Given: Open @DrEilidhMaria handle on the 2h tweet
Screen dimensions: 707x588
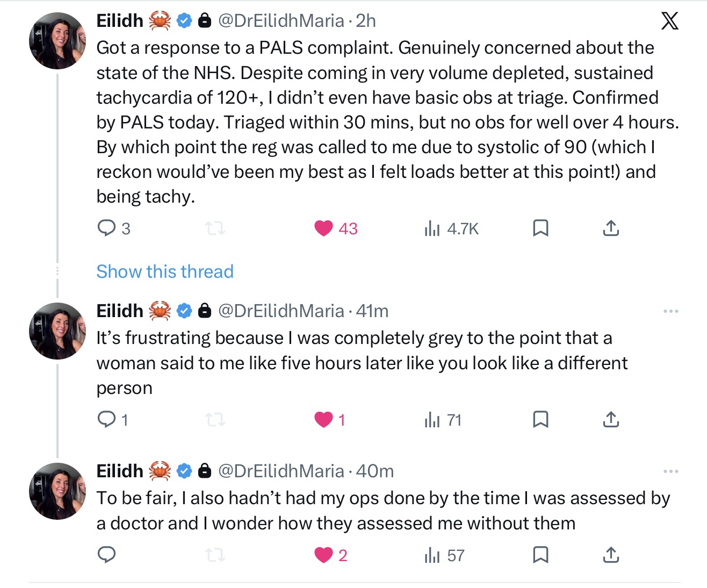Looking at the screenshot, I should click(281, 21).
